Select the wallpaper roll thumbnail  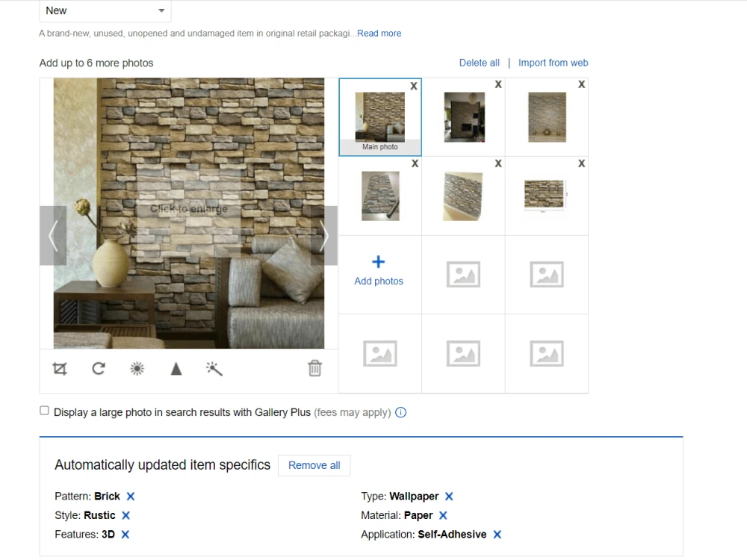click(x=381, y=196)
